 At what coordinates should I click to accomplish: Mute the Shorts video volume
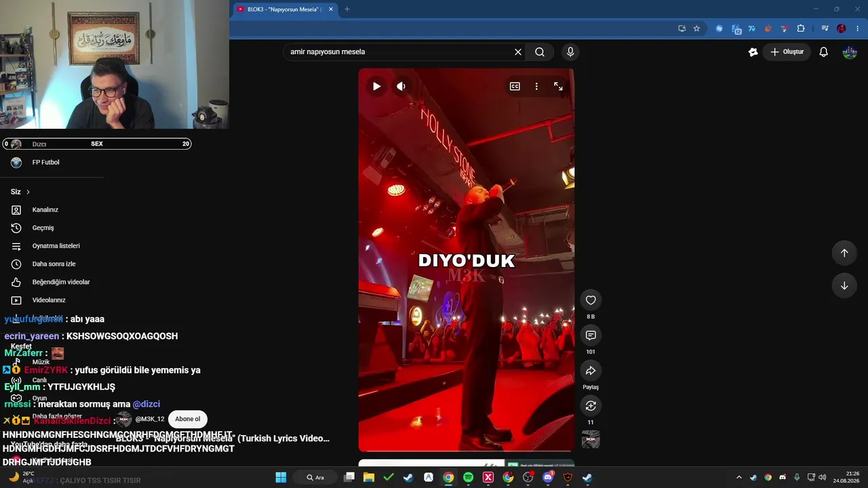click(x=401, y=86)
